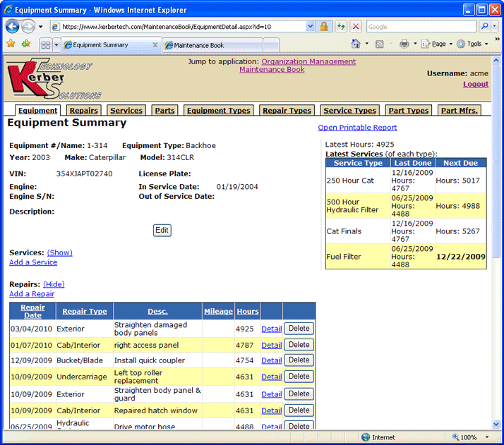Open Detail for 03/04/2010 Exterior repair

pyautogui.click(x=271, y=329)
